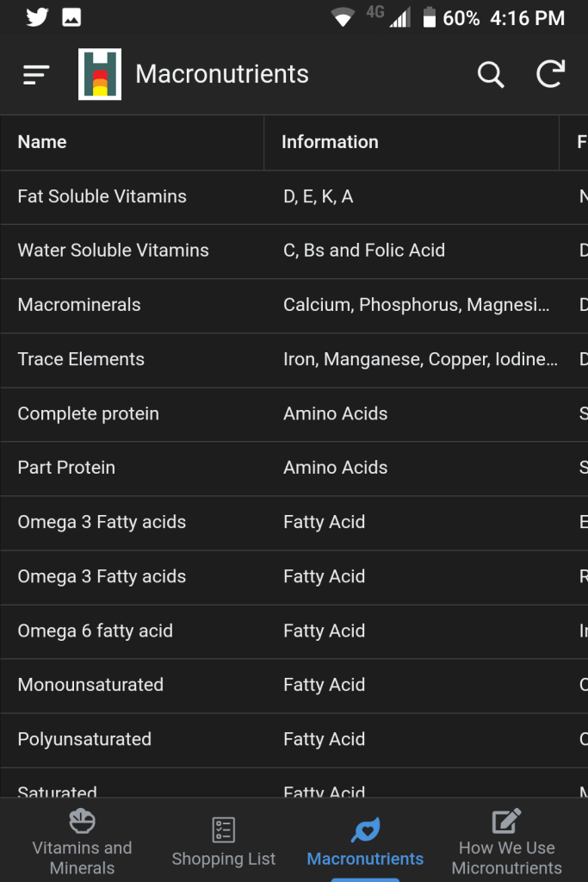Sort by the Name column header

(x=42, y=142)
